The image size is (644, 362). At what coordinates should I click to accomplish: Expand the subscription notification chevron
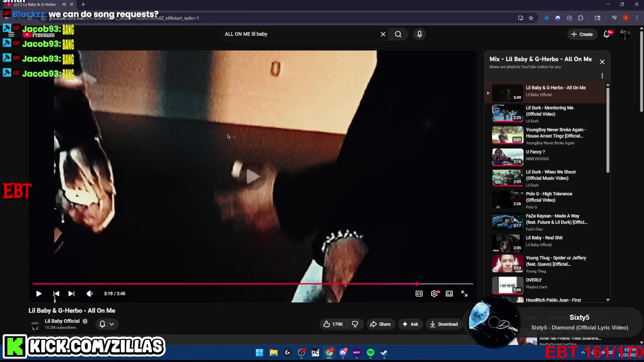click(112, 324)
